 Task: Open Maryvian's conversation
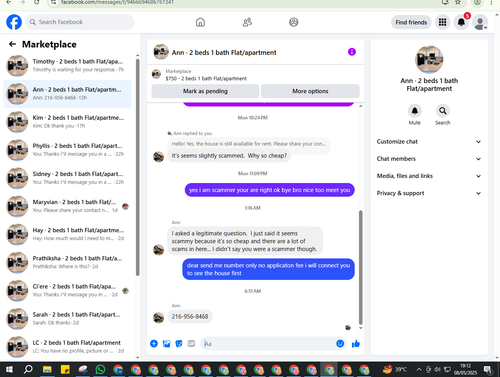[67, 206]
